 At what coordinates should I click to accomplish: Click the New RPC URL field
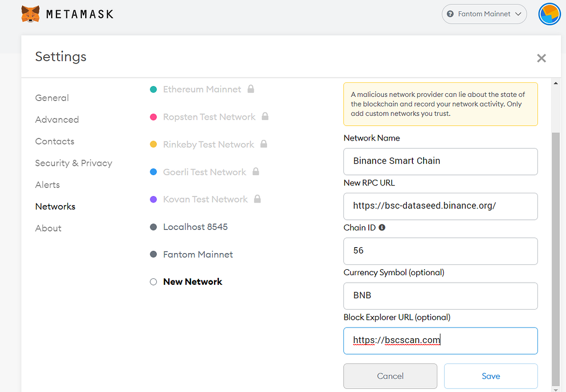pos(440,206)
